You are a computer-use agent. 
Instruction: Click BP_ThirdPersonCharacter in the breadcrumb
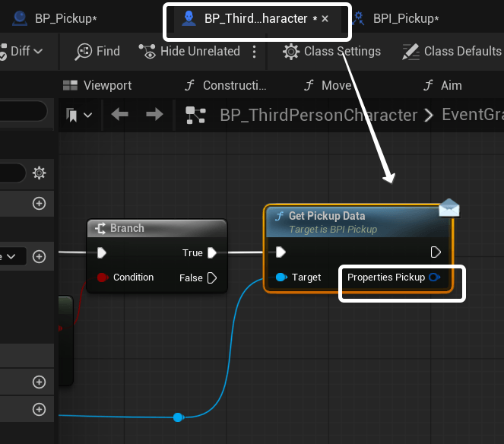point(319,115)
